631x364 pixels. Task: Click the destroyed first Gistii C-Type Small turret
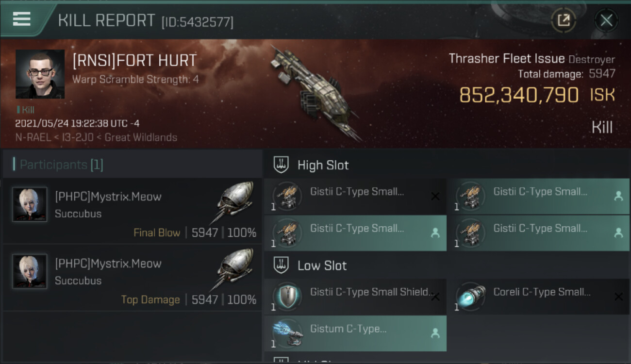[355, 196]
